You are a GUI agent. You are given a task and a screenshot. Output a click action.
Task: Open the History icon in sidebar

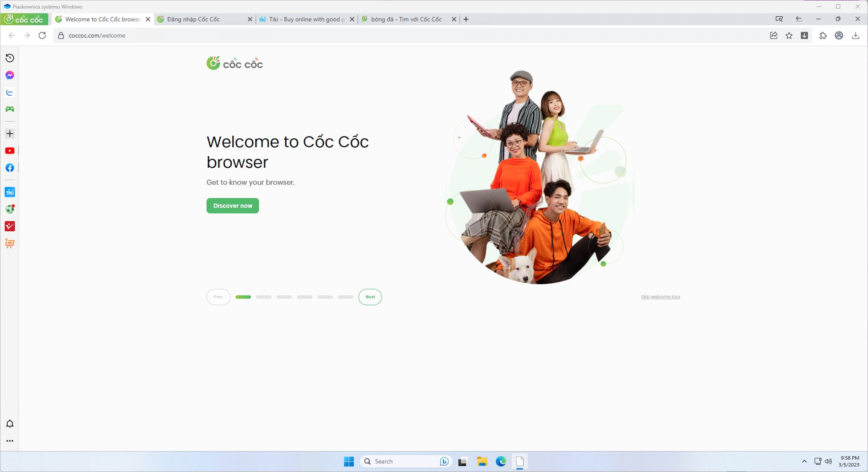pyautogui.click(x=10, y=58)
